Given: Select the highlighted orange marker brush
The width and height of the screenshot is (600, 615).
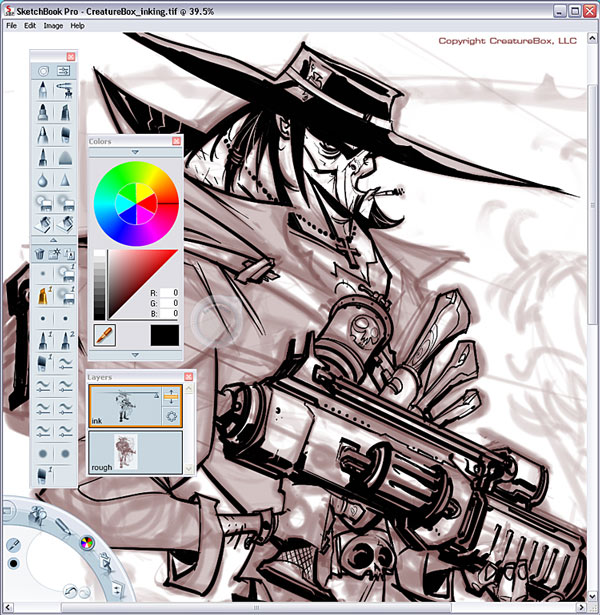Looking at the screenshot, I should tap(42, 295).
